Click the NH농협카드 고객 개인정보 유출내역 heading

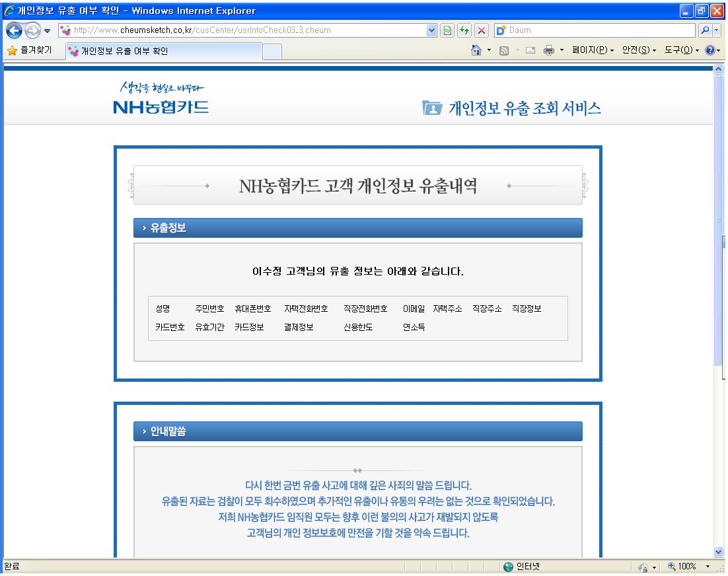(358, 186)
